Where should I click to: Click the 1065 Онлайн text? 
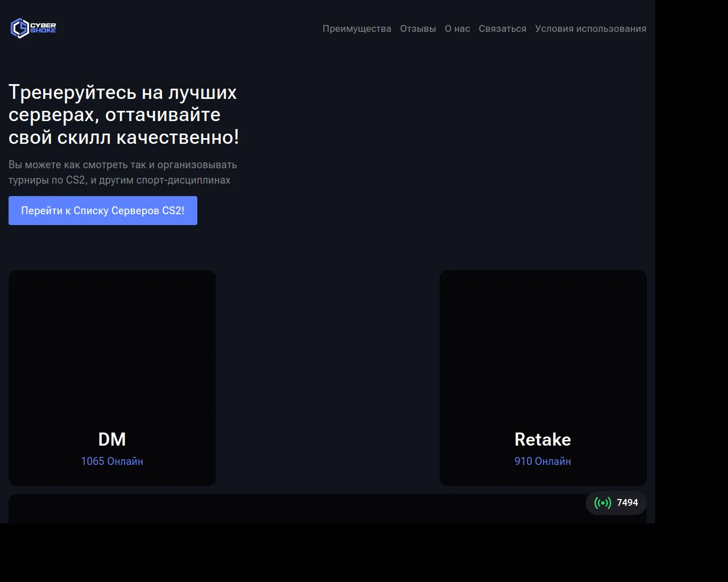pos(112,461)
